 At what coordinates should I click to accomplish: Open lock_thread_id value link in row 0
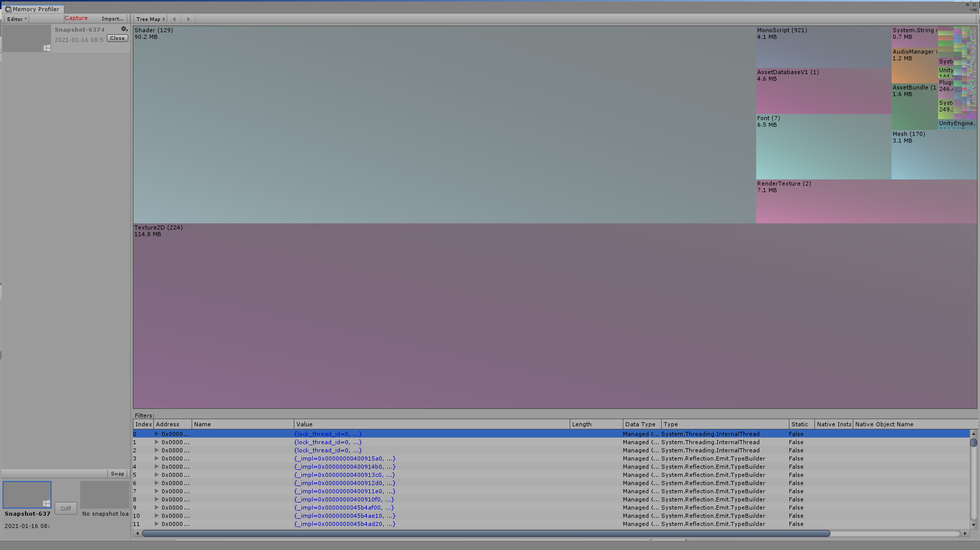(328, 434)
